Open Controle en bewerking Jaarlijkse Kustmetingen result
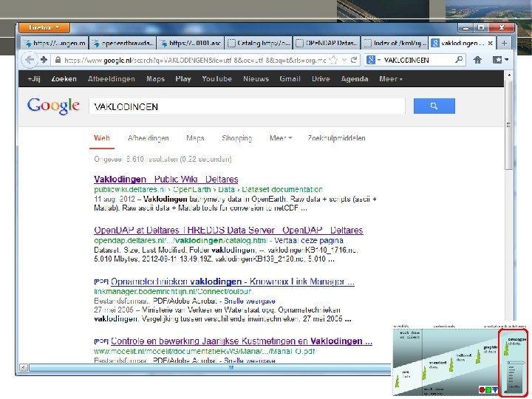 [241, 341]
